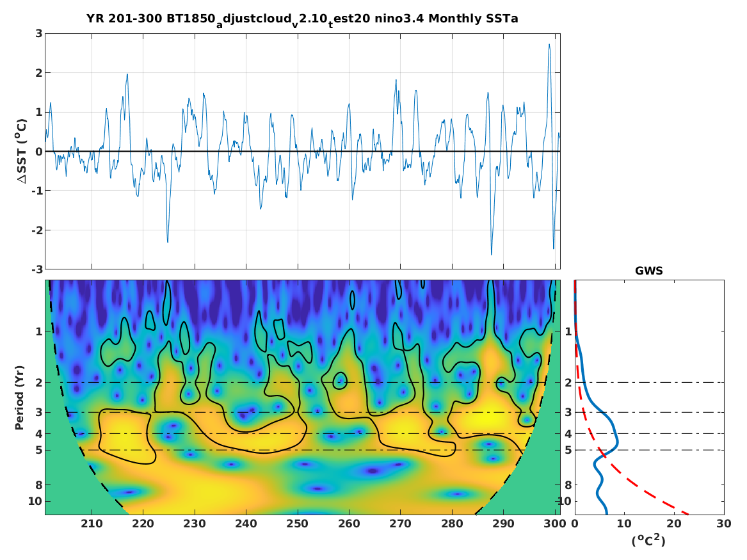Click the SST y-axis tick label -2
This screenshot has width=747, height=560.
[x=37, y=230]
